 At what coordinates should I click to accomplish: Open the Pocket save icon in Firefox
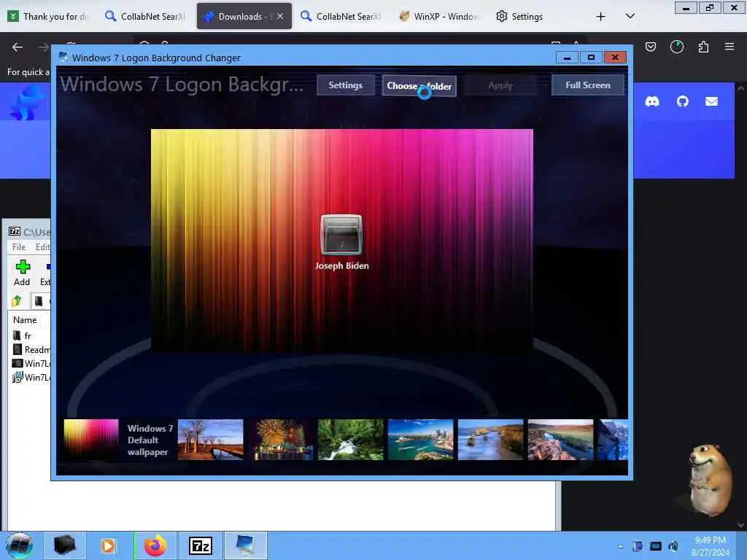point(651,47)
